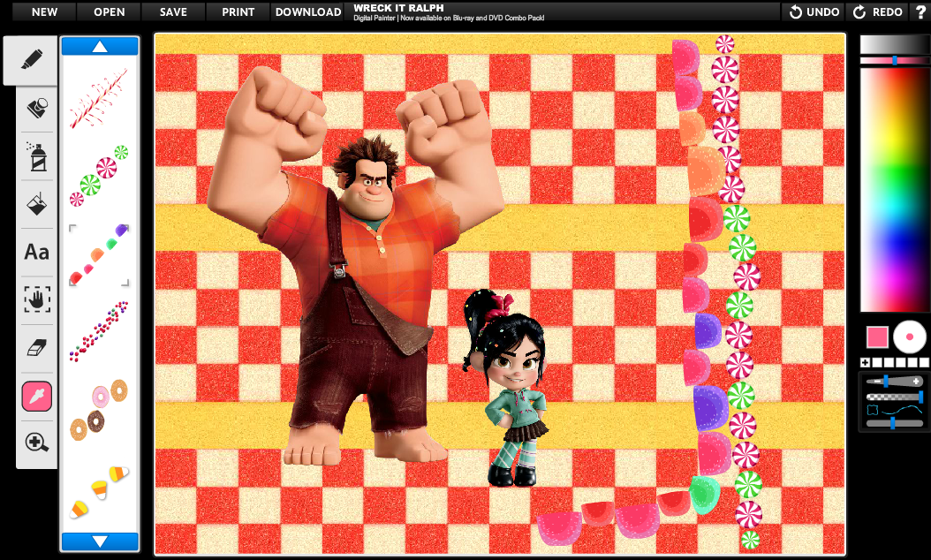Image resolution: width=931 pixels, height=560 pixels.
Task: Select the zoom magnifier tool
Action: 37,443
